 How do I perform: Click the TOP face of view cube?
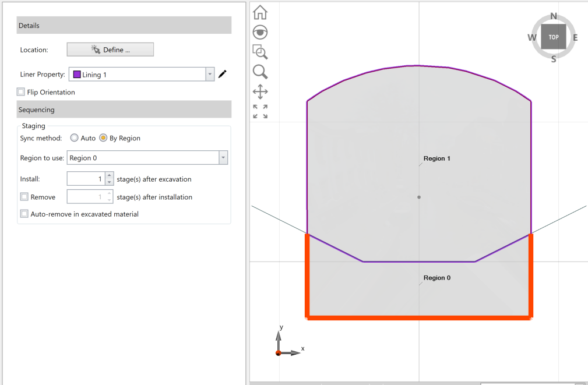[554, 37]
